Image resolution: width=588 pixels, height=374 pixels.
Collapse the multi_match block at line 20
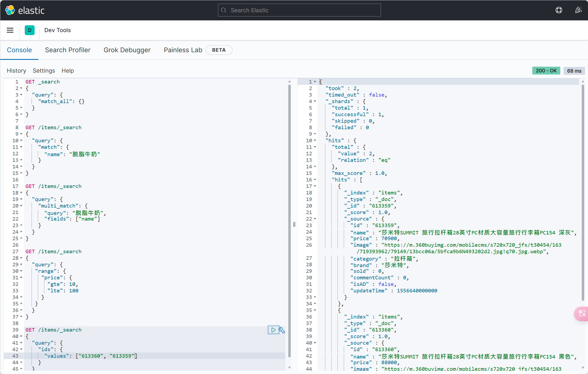[21, 206]
